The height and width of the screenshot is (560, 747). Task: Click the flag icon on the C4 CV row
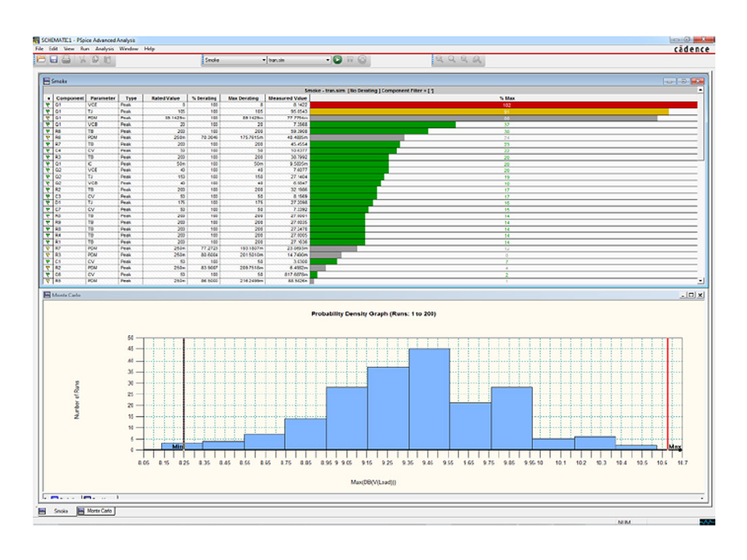click(47, 150)
